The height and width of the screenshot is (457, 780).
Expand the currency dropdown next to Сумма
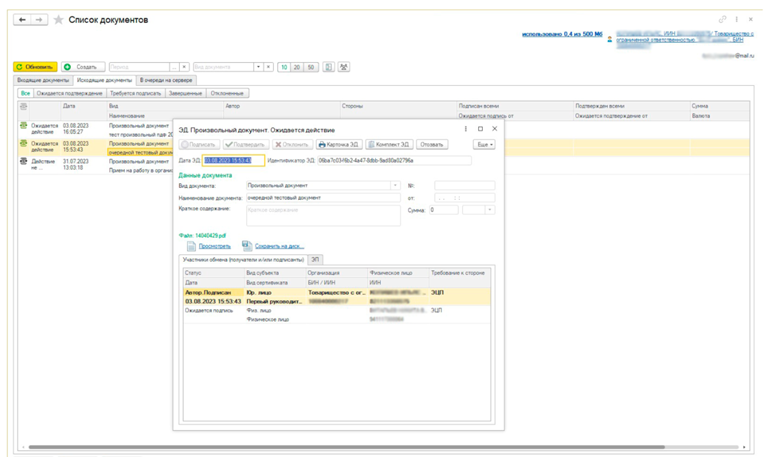(x=490, y=209)
